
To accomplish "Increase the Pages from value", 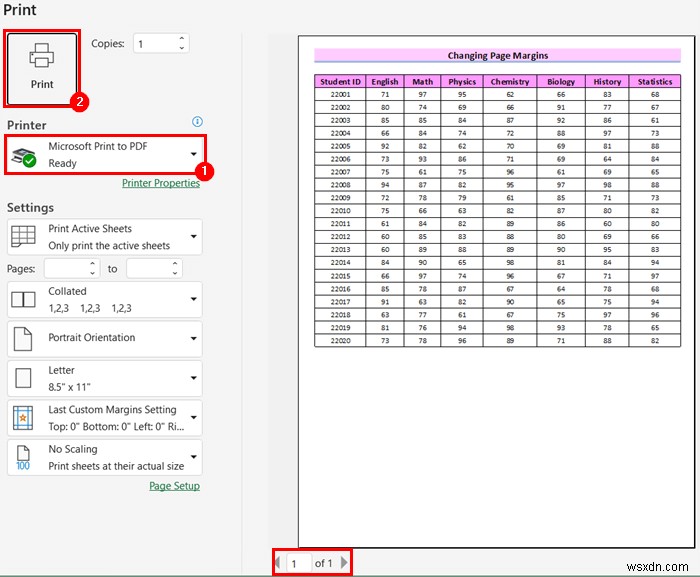I will coord(92,264).
